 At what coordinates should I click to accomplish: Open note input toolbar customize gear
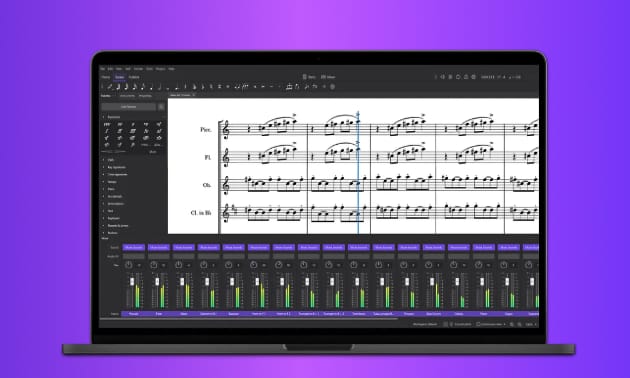click(x=332, y=86)
